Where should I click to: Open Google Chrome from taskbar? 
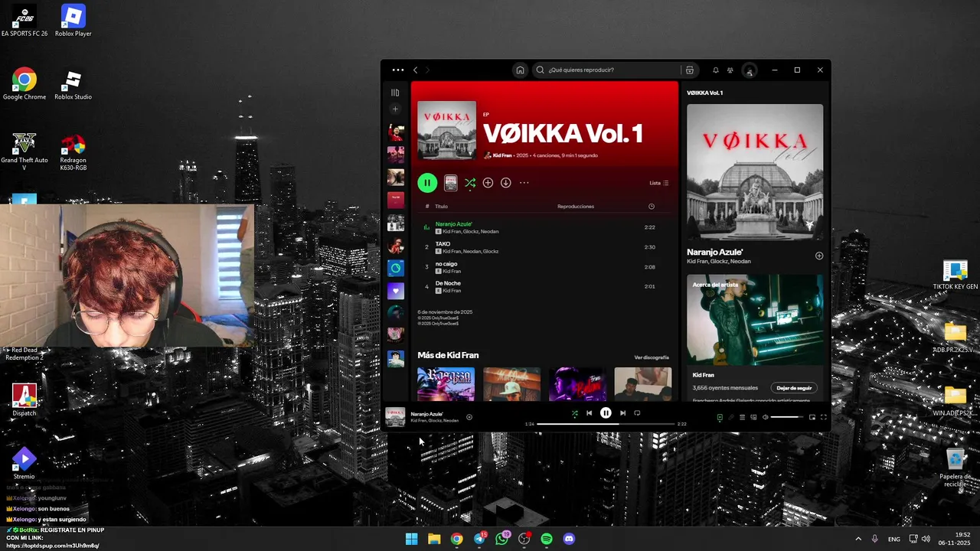[456, 539]
